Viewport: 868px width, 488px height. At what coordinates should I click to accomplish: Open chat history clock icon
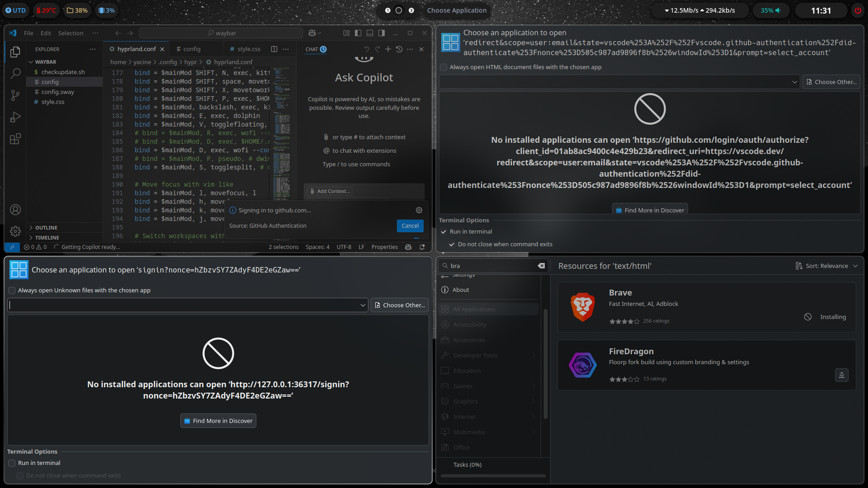399,49
